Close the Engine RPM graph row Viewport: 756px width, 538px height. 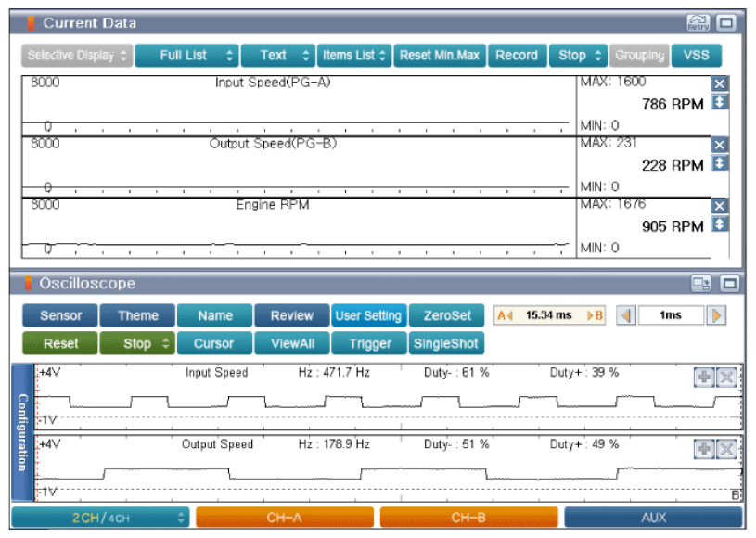(x=719, y=206)
